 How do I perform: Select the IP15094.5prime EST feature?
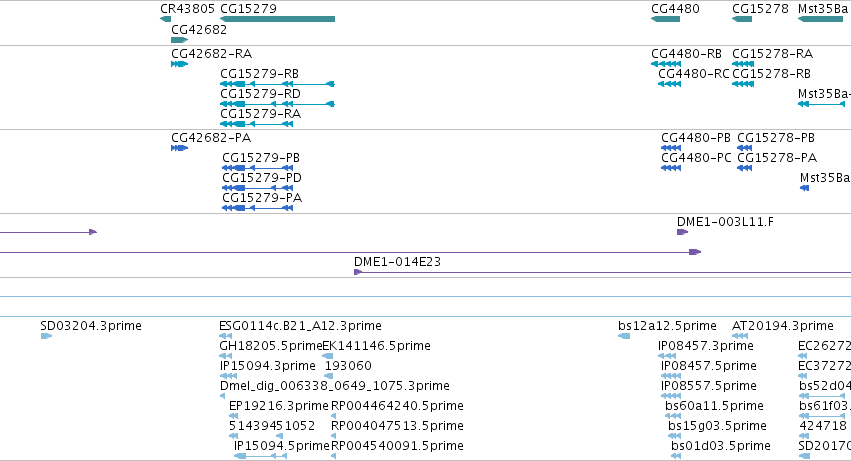260,456
